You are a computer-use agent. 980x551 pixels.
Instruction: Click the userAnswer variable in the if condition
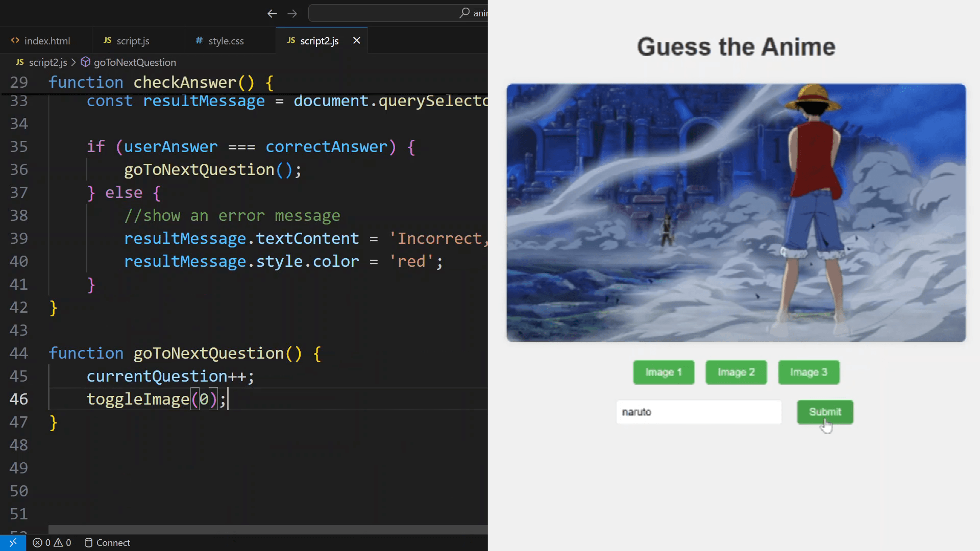tap(170, 146)
